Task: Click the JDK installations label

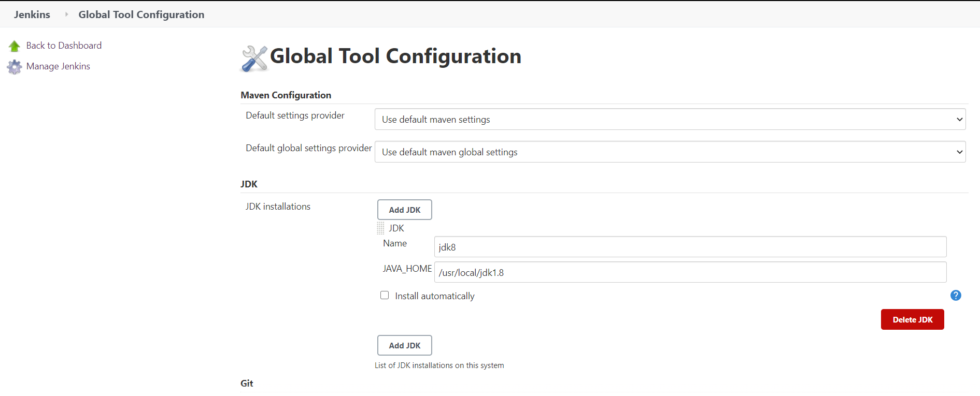Action: pos(278,207)
